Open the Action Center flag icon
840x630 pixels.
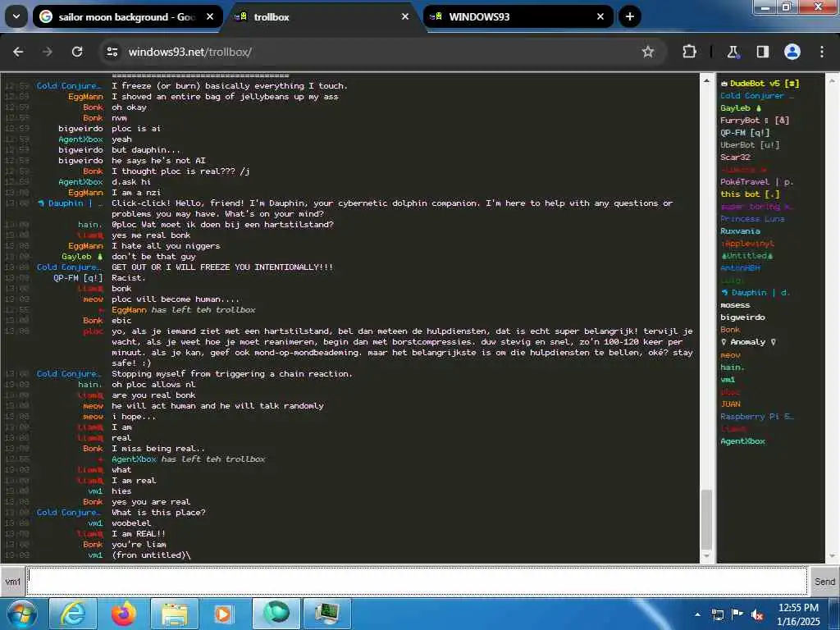737,614
